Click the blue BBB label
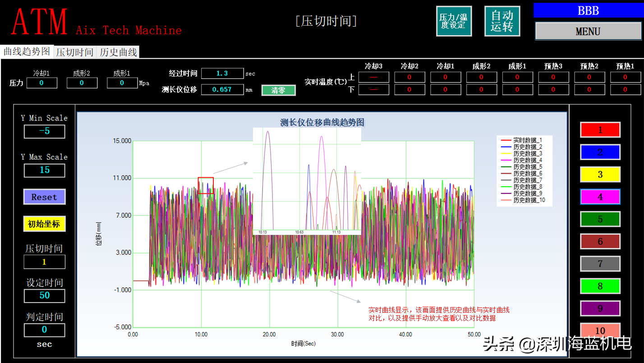Viewport: 644px width, 363px height. coord(588,10)
